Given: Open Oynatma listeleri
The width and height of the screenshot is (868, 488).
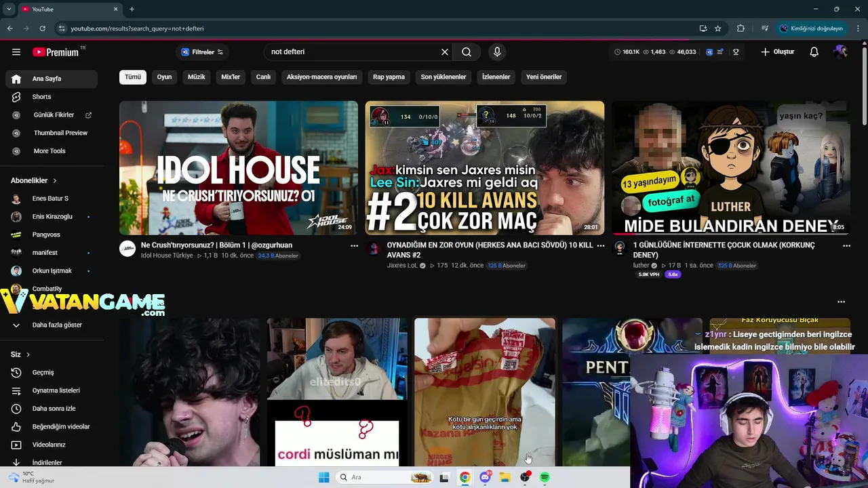Looking at the screenshot, I should click(x=52, y=390).
